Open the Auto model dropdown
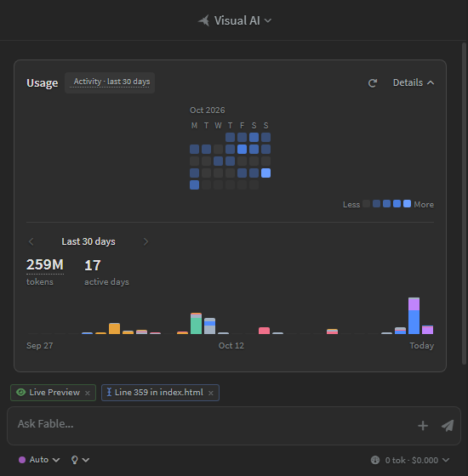Screen dimensions: 468x476 tap(39, 460)
